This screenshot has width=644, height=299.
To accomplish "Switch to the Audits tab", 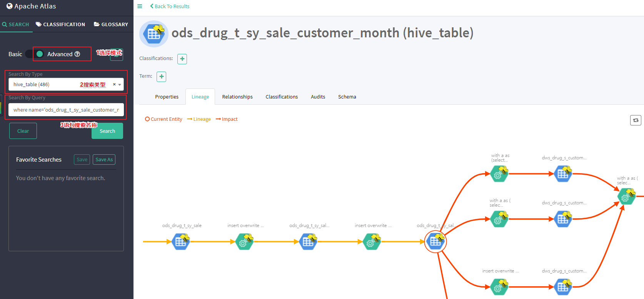I will point(318,97).
